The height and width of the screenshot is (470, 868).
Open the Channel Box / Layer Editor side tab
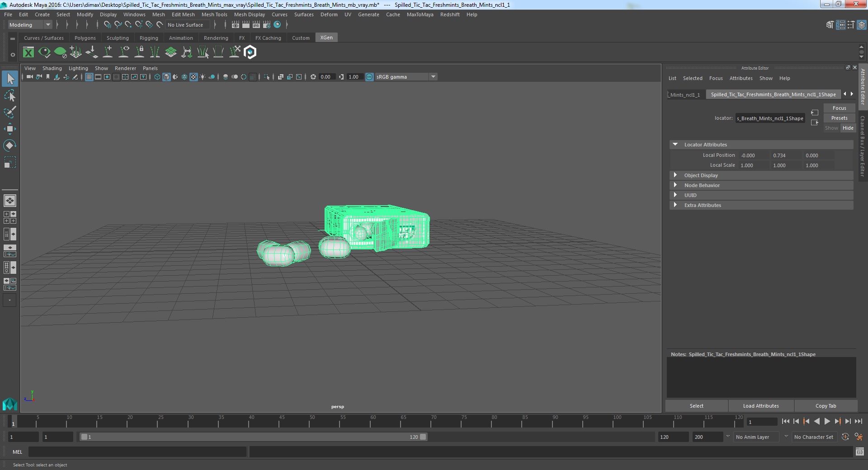(x=863, y=146)
